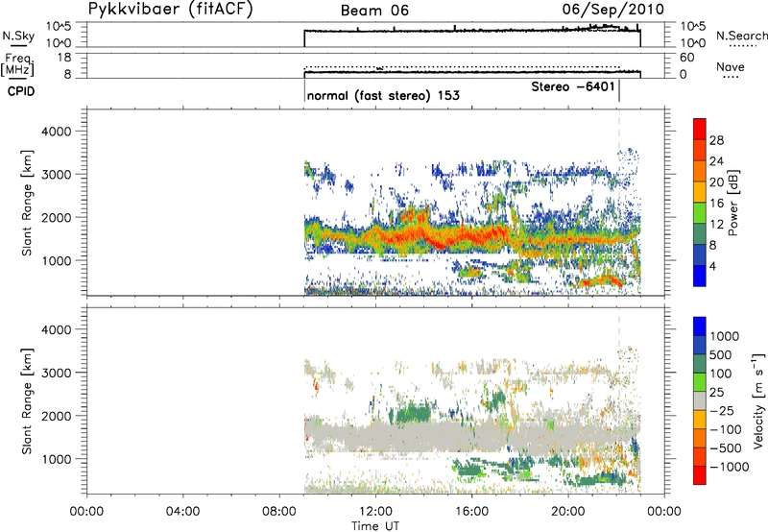Click 'Slant Range [km]' label on power panel
Screen dimensions: 768x532
(27, 203)
